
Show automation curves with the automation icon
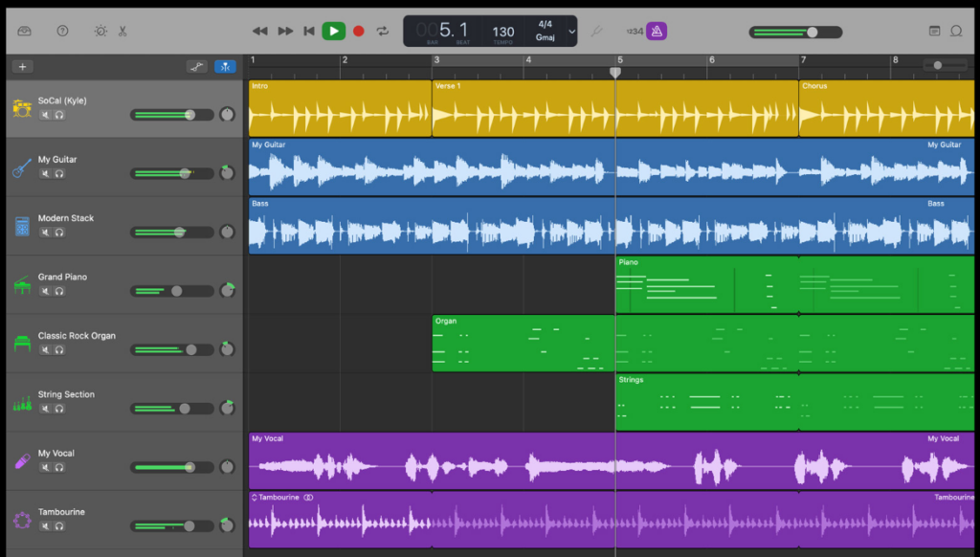[196, 66]
